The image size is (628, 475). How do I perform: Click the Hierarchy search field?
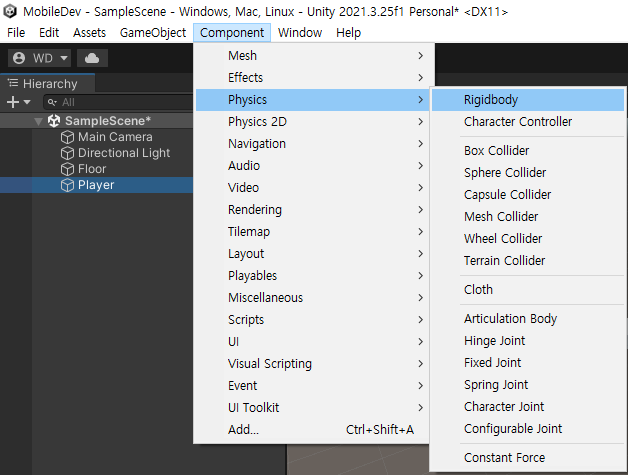click(118, 102)
